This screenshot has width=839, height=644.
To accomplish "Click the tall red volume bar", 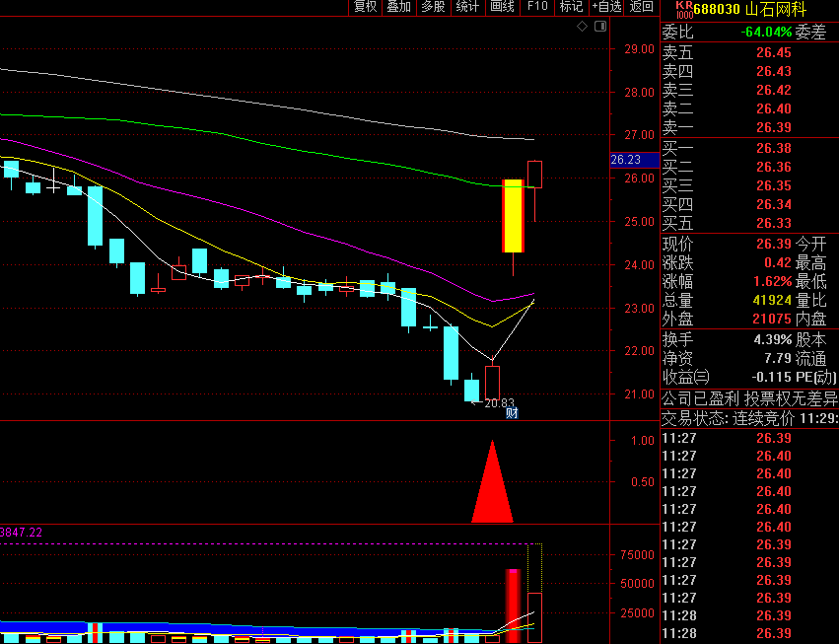I will tap(513, 606).
